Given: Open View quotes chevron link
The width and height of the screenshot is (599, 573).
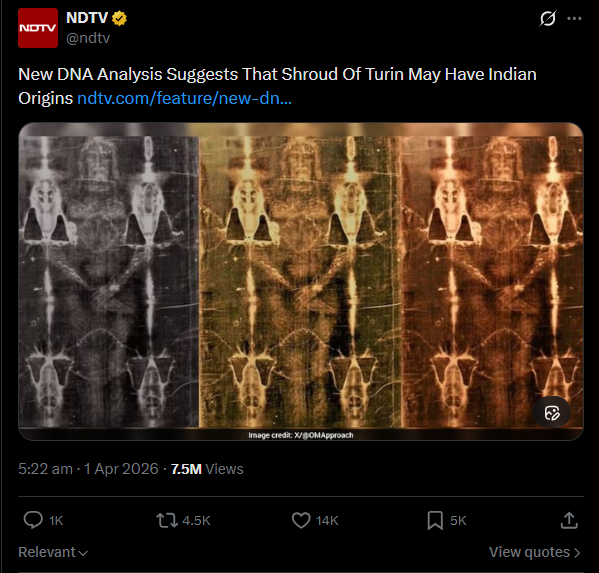Looking at the screenshot, I should click(534, 552).
